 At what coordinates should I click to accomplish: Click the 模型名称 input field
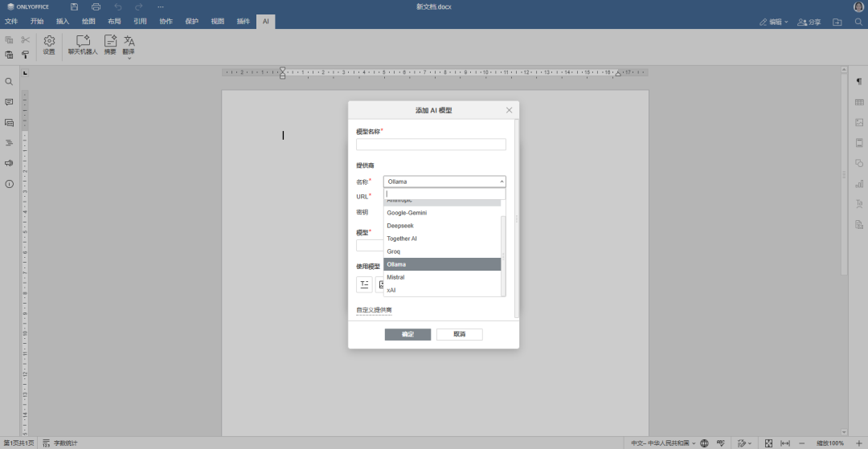tap(431, 145)
